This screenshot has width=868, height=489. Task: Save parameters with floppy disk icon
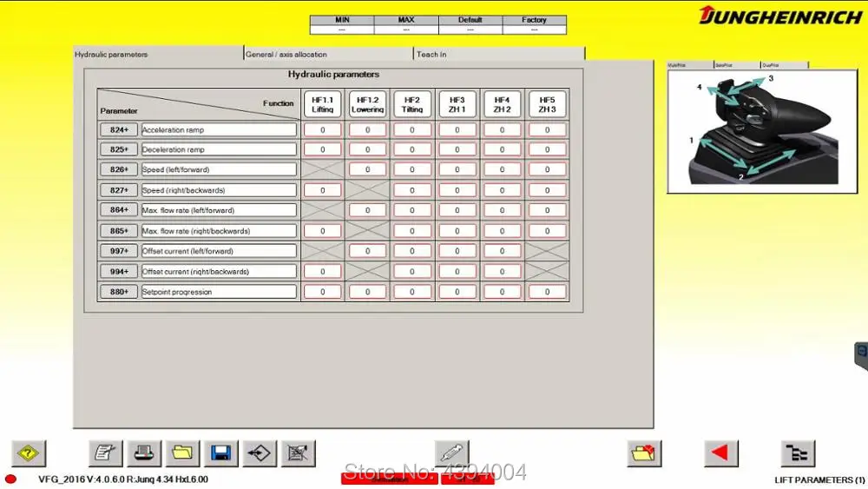pos(220,453)
